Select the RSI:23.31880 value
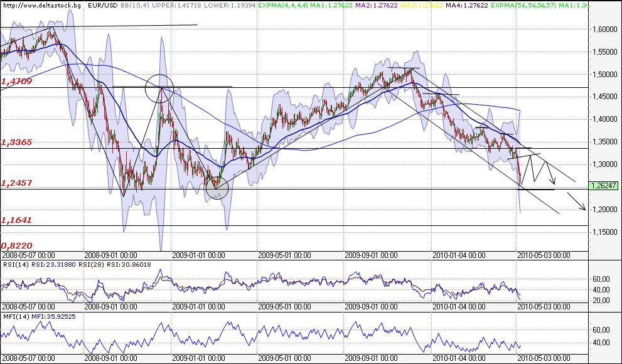 point(54,264)
